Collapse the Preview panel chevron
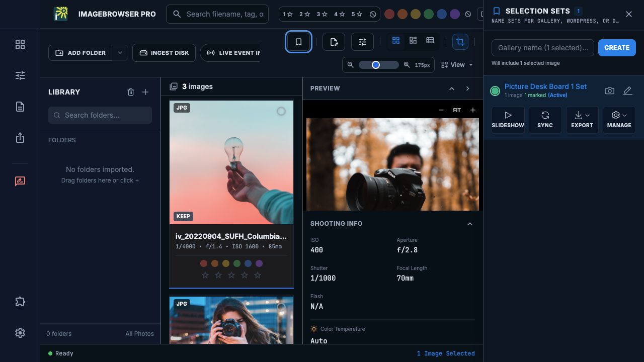644x362 pixels. pos(452,88)
